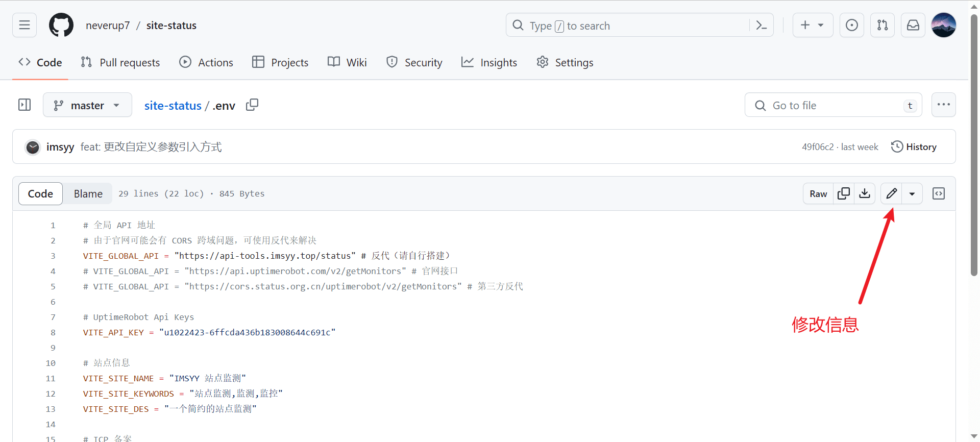This screenshot has width=980, height=442.
Task: Open the master branch dropdown
Action: pos(87,105)
